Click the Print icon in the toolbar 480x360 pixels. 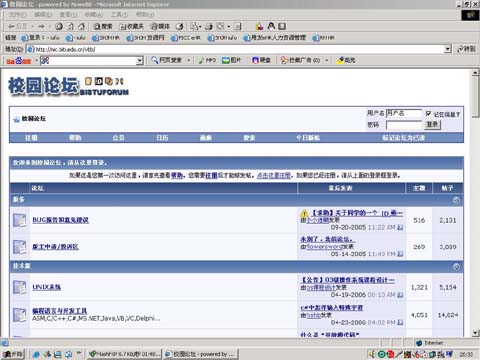click(209, 26)
